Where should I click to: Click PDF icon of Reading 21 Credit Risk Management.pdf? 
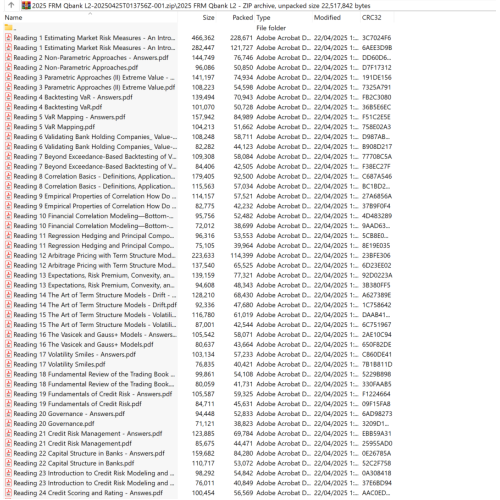coord(8,443)
